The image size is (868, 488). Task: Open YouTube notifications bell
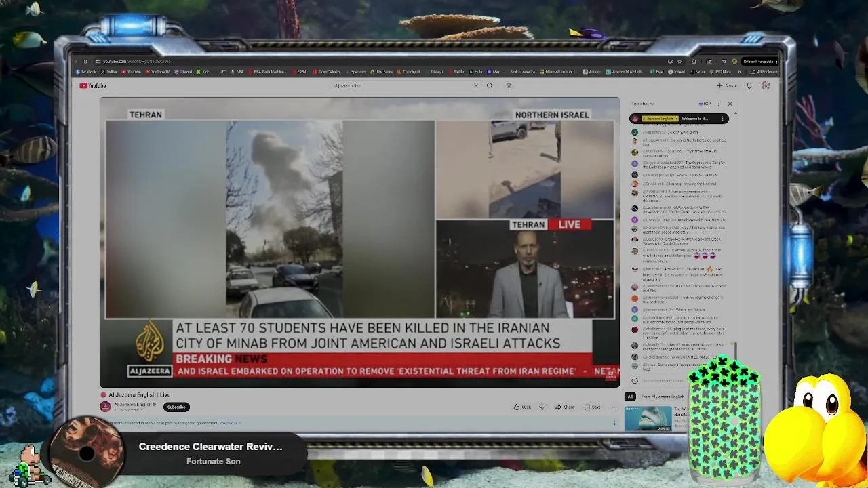point(749,85)
